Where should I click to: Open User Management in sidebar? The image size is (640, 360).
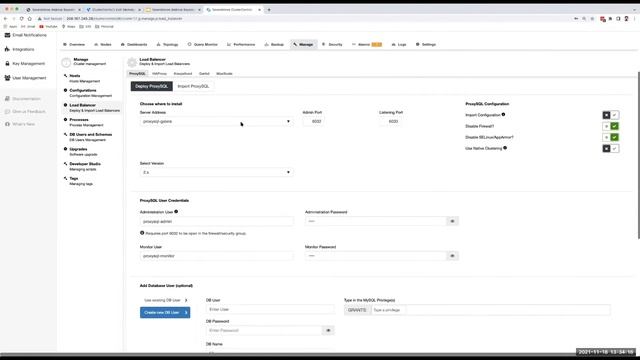(26, 78)
